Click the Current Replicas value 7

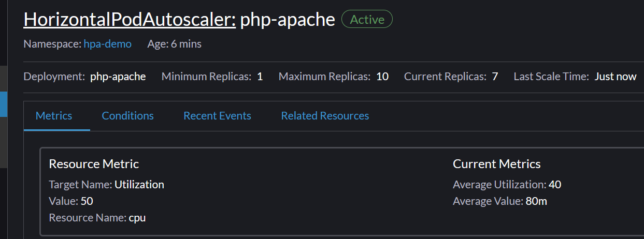pos(495,77)
